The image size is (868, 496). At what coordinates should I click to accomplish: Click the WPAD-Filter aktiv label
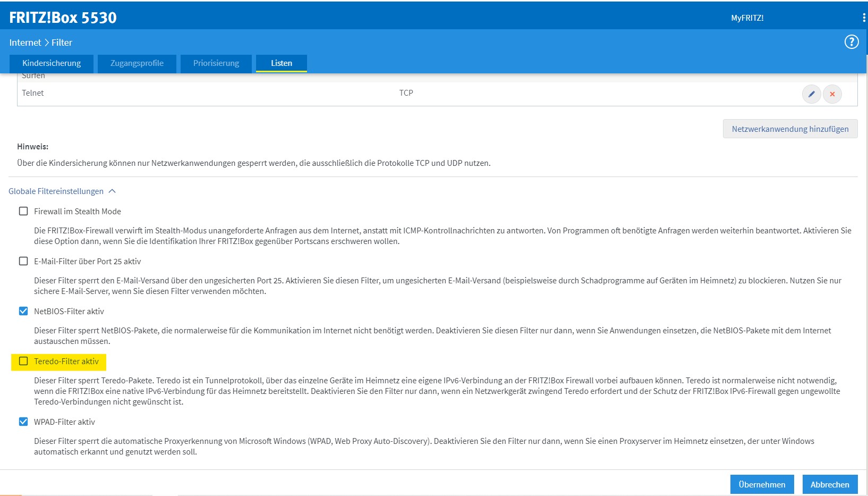tap(64, 422)
